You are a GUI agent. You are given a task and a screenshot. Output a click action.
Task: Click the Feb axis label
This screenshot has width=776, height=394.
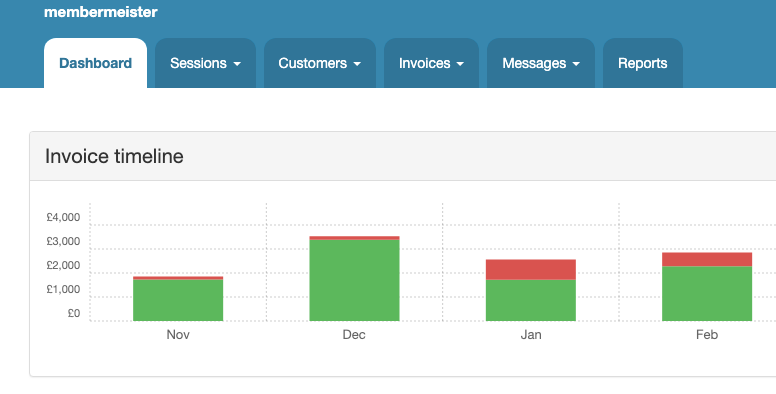[x=707, y=335]
